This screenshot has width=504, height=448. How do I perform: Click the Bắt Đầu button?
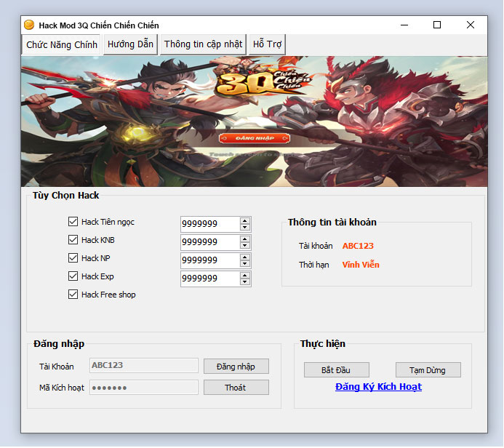[336, 370]
